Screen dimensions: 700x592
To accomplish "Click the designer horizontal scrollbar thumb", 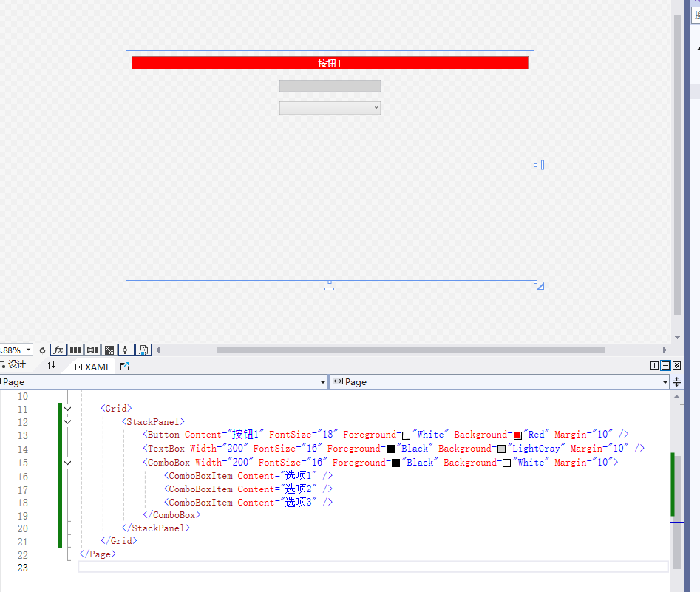I will click(x=411, y=350).
